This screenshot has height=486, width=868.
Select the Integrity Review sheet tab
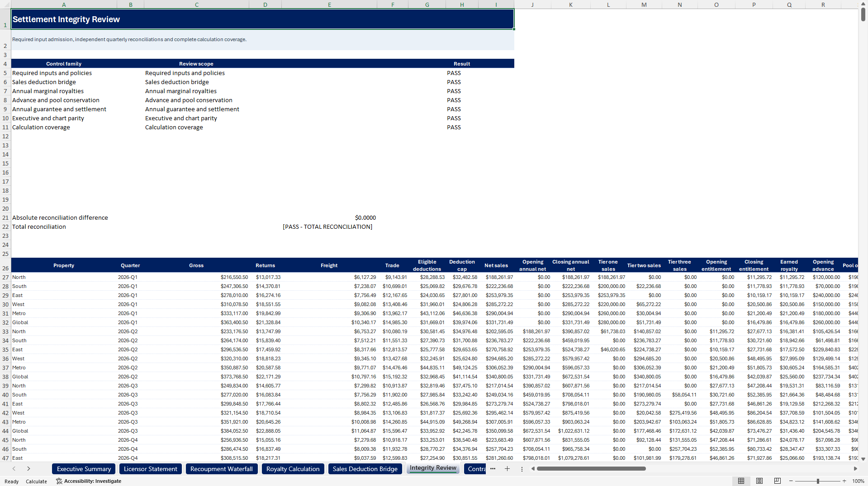pos(433,468)
